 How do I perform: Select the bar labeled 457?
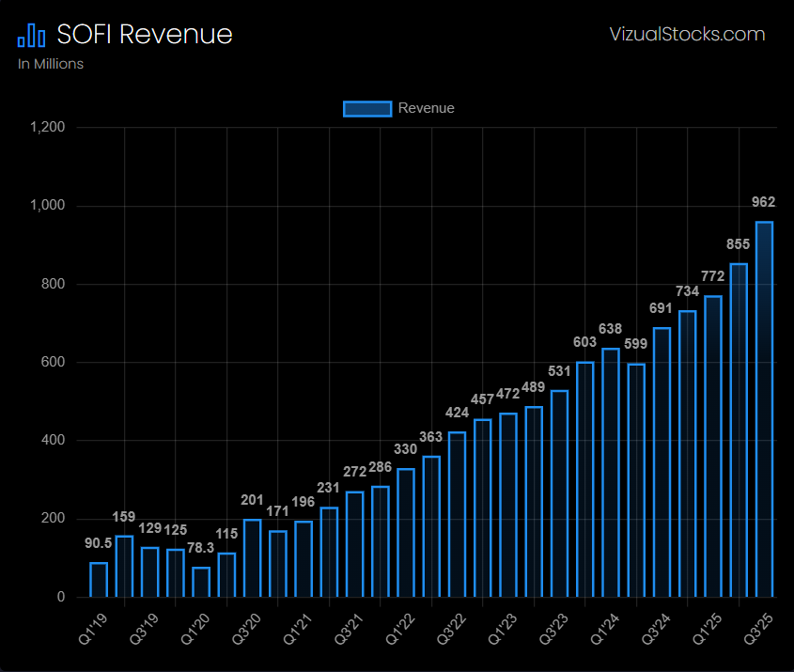pyautogui.click(x=483, y=508)
